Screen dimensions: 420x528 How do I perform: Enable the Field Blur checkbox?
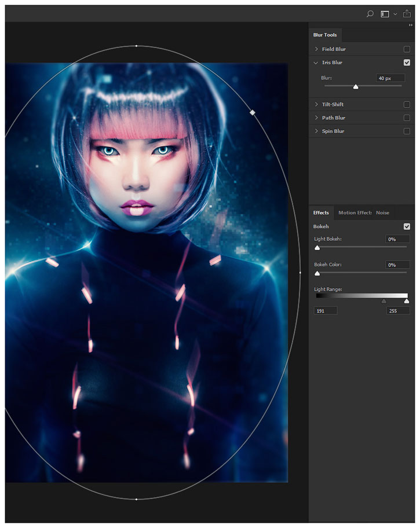[x=407, y=49]
